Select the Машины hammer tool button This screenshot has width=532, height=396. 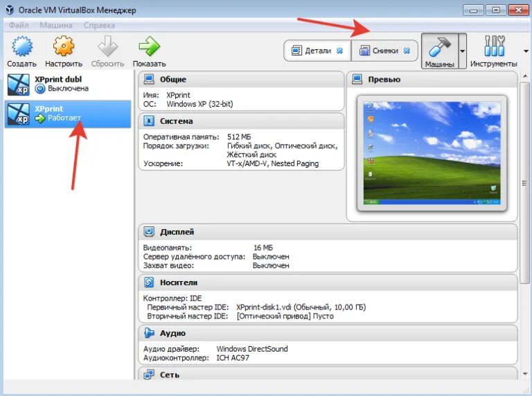coord(440,51)
